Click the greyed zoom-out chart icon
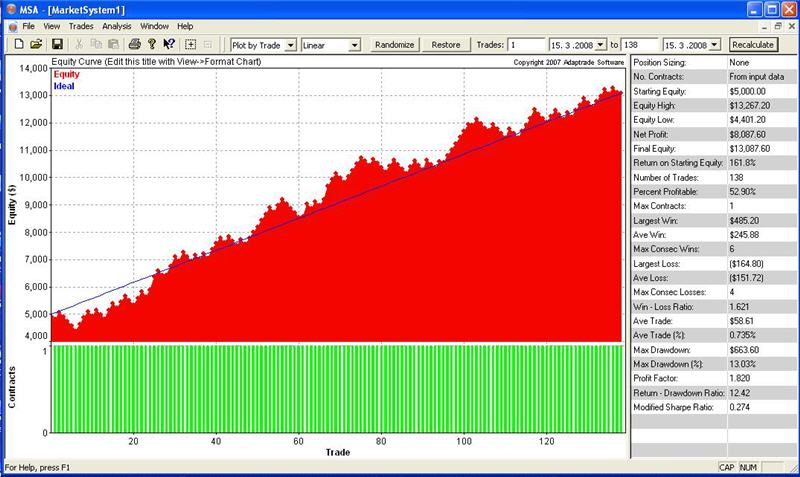This screenshot has height=477, width=800. coord(208,44)
